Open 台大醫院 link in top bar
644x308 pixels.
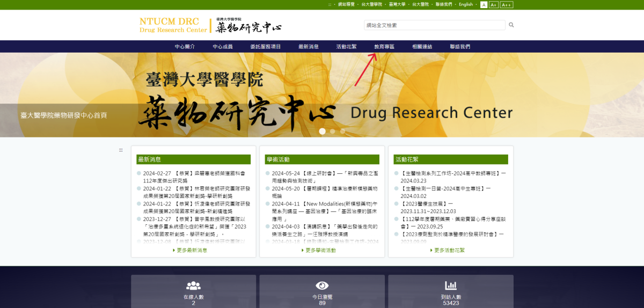click(421, 4)
